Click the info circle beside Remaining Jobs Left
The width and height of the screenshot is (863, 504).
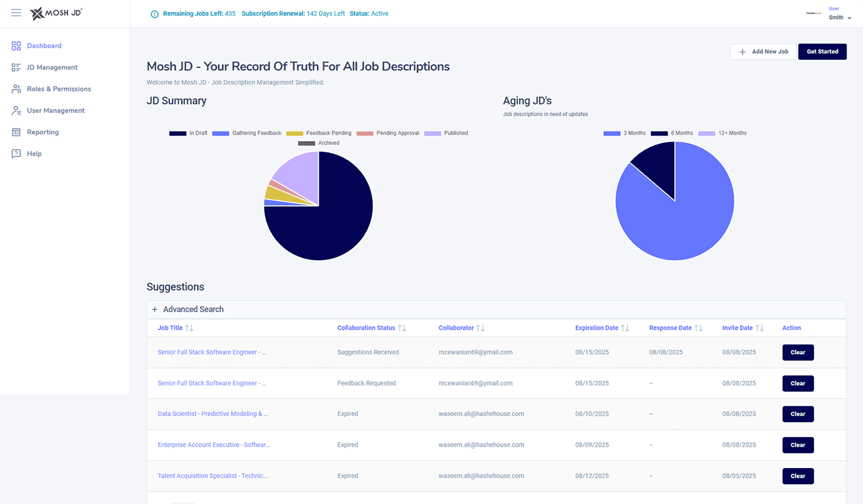pos(154,13)
